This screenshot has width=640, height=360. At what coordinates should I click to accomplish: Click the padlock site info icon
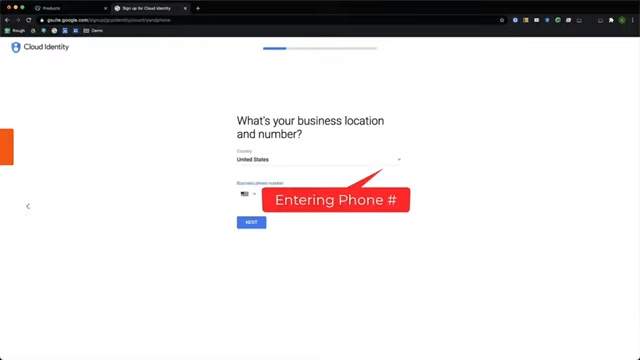coord(42,20)
